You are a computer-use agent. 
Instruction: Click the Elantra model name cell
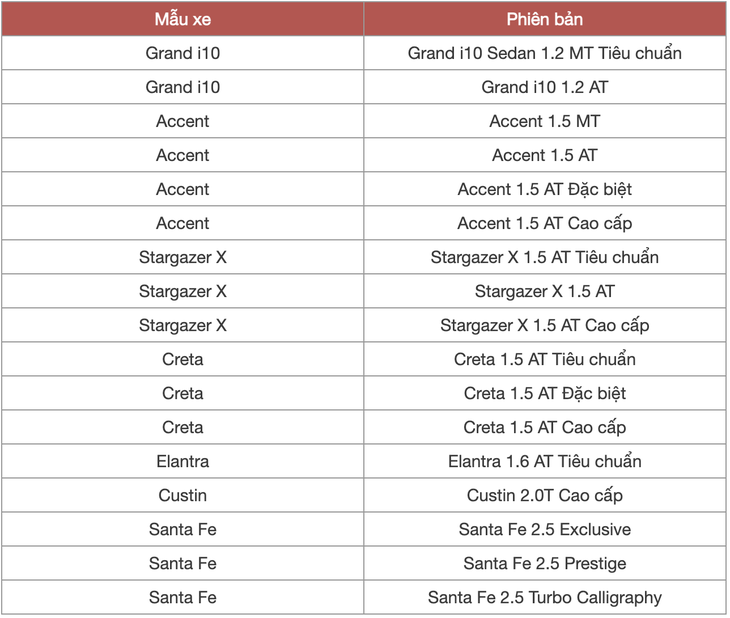[182, 461]
